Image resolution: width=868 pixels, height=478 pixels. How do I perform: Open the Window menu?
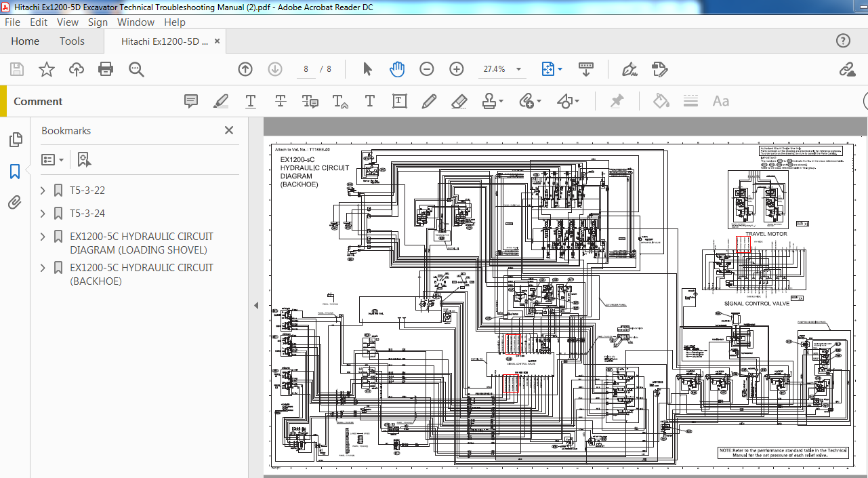coord(136,22)
